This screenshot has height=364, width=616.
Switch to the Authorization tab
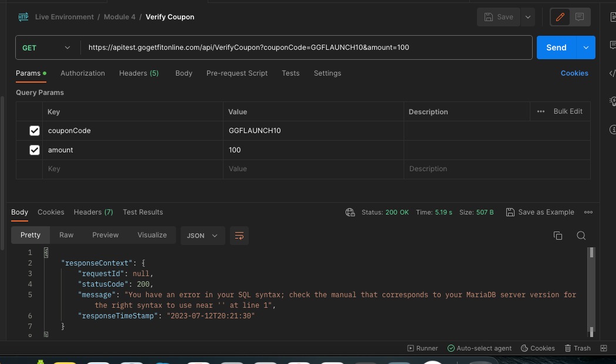tap(83, 73)
